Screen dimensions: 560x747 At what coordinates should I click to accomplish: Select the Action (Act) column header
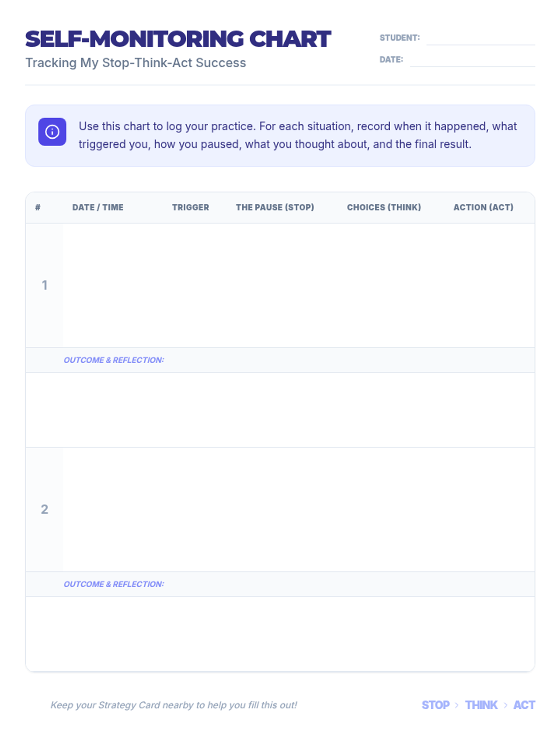[483, 207]
